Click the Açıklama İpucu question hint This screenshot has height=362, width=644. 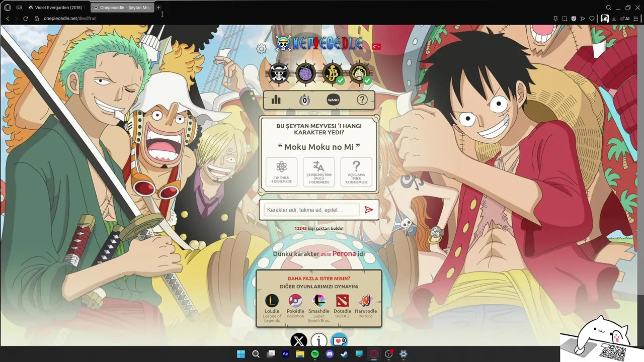coord(356,172)
